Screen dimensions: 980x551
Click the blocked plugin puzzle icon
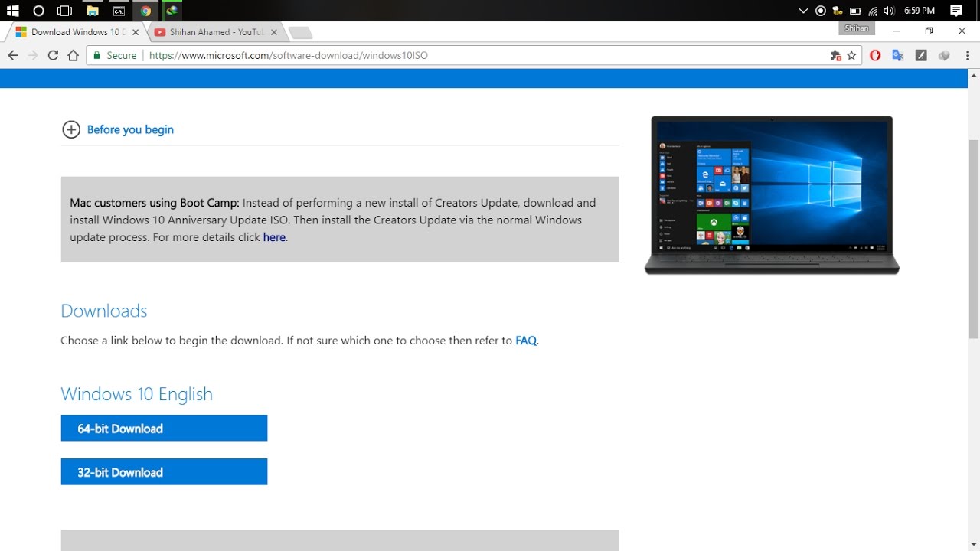point(835,55)
